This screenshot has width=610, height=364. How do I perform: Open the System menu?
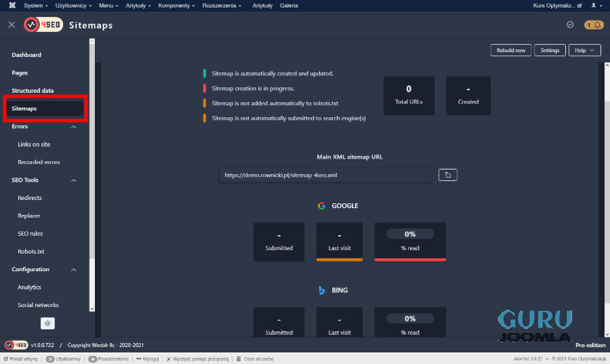click(x=36, y=5)
